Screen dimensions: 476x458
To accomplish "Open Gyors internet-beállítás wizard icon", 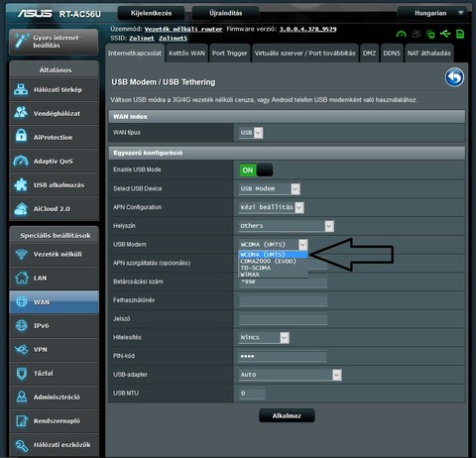I will coord(21,42).
